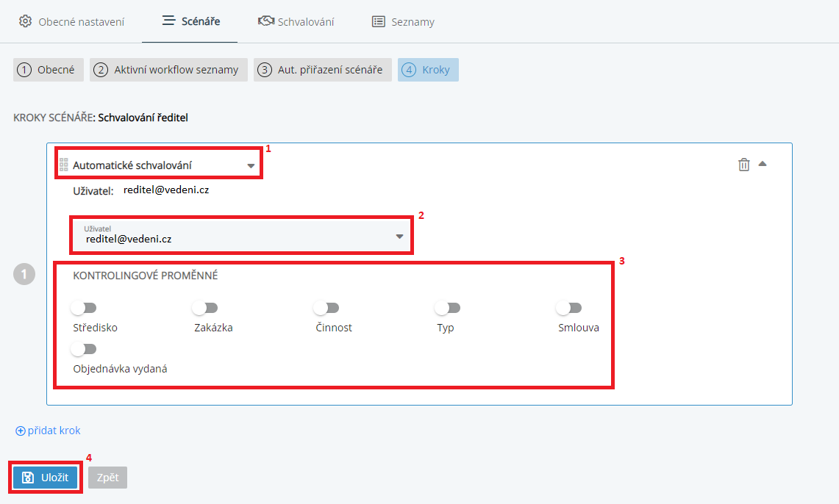This screenshot has height=504, width=839.
Task: Open the Automatické schvalování dropdown
Action: [251, 166]
